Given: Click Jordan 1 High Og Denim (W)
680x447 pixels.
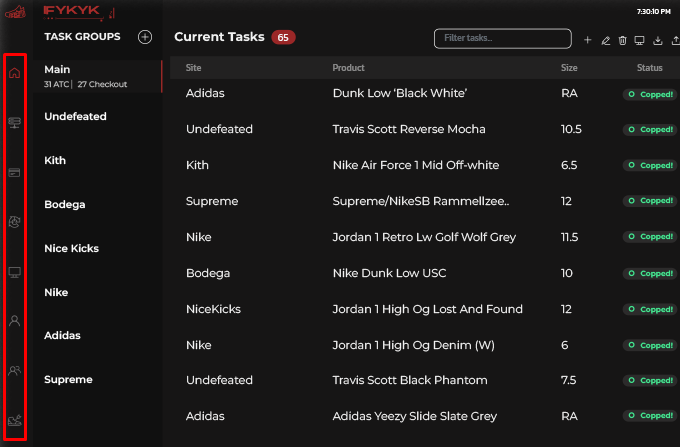Looking at the screenshot, I should 413,345.
